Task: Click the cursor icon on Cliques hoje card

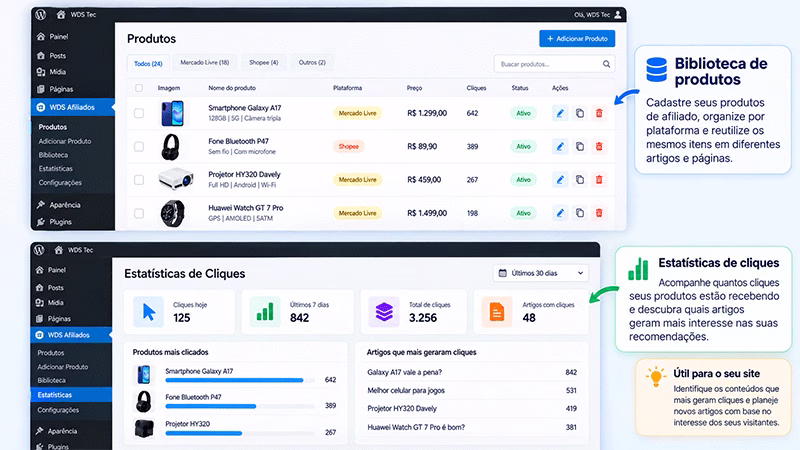Action: (148, 312)
